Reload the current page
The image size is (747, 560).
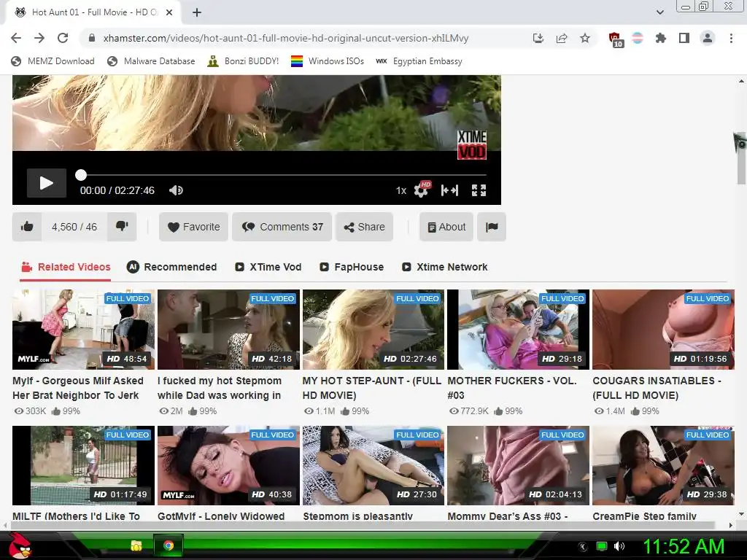[63, 38]
